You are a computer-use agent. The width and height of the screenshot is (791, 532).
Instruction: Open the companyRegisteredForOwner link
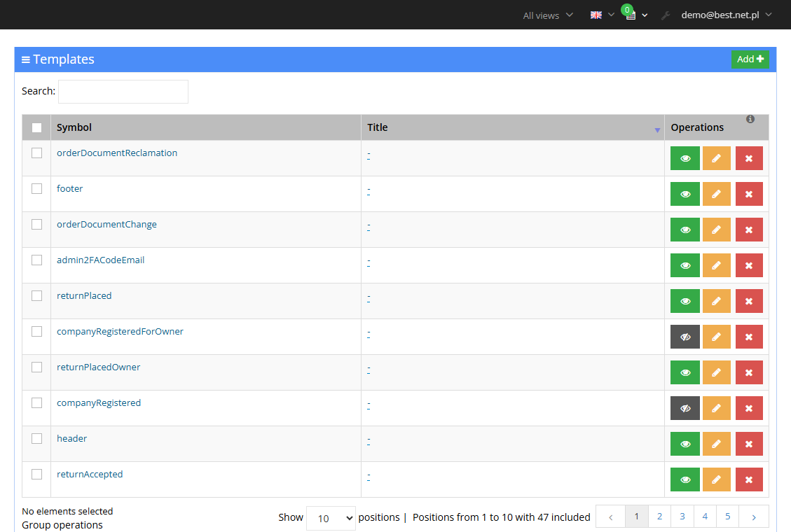[120, 332]
